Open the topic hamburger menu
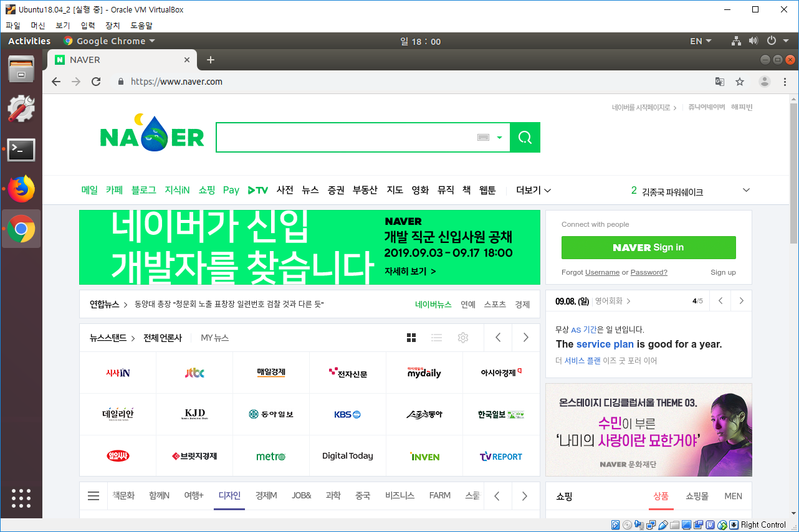The height and width of the screenshot is (532, 799). click(x=93, y=496)
